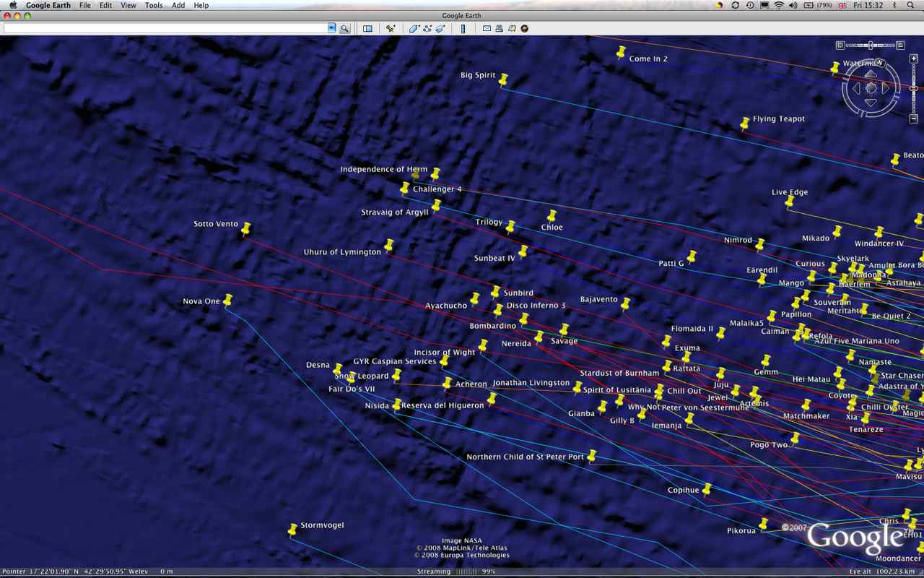Click the Reserva del Higueron label

click(x=443, y=405)
